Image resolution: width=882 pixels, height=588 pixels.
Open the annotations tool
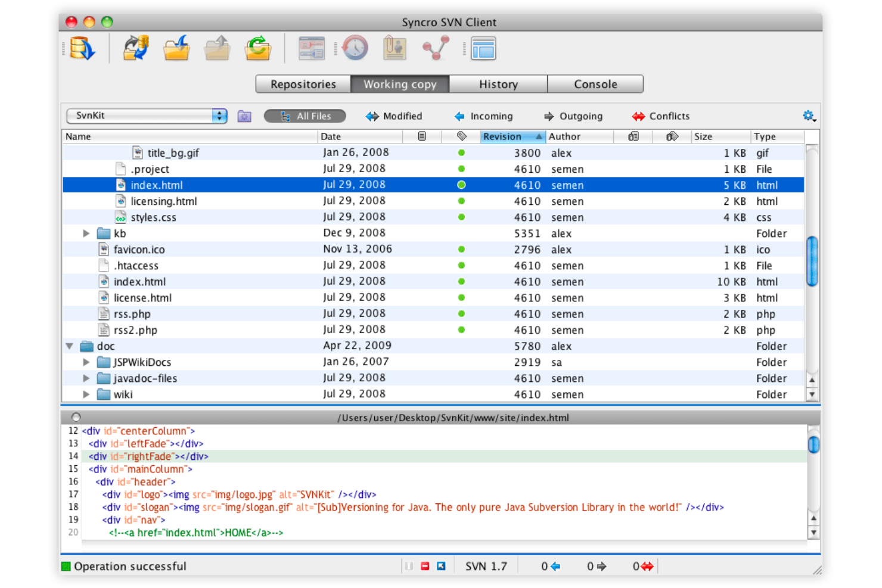coord(395,48)
